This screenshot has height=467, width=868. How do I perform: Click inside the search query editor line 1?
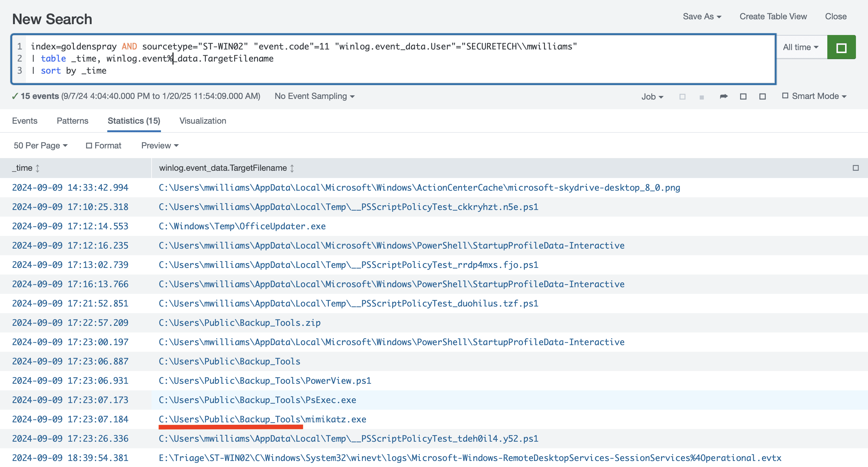point(303,46)
